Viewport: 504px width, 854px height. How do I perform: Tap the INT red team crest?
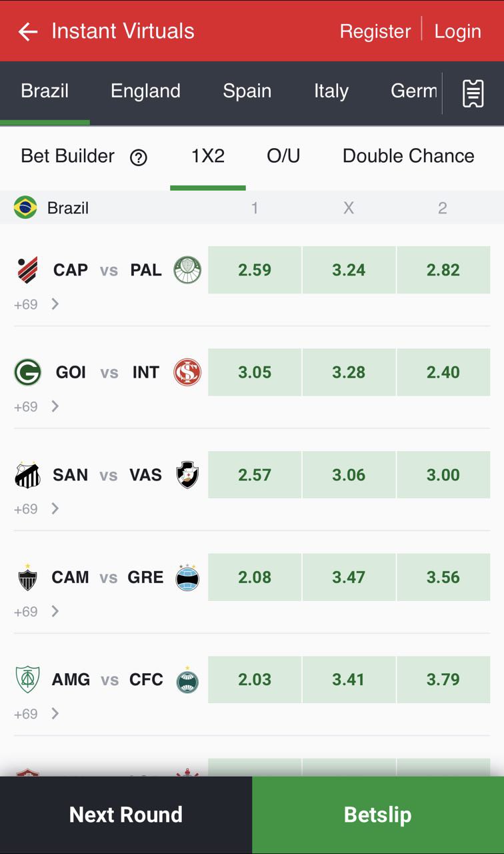187,372
